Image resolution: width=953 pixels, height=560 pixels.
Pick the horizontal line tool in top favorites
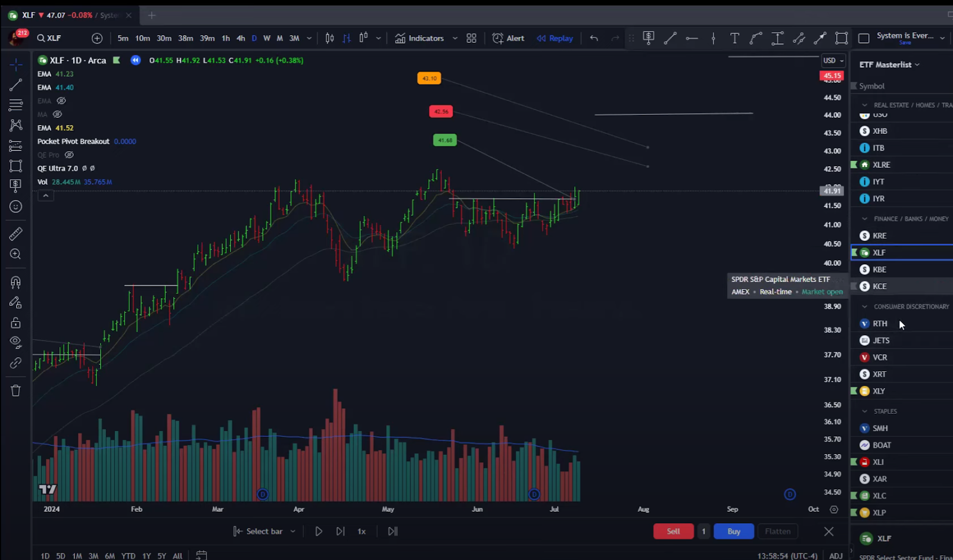click(692, 38)
